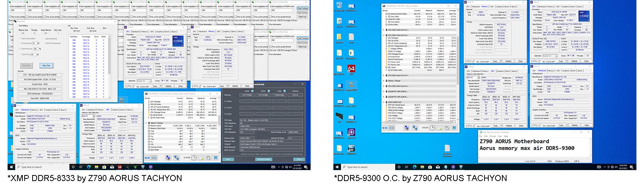
Task: Open Edit menu in Notepad
Action: 486,136
